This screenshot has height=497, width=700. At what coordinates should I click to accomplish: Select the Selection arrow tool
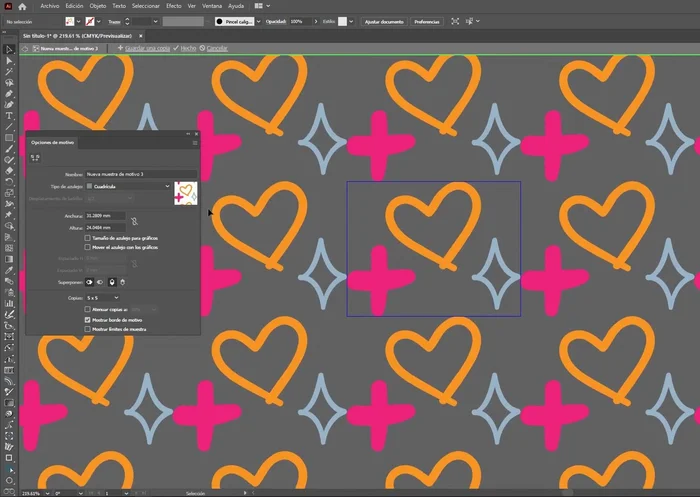(9, 48)
